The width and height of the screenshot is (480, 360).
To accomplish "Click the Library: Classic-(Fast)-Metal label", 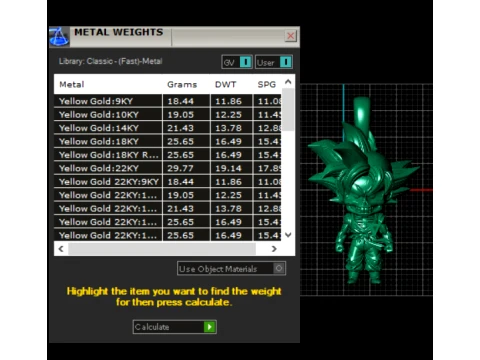I will point(110,61).
